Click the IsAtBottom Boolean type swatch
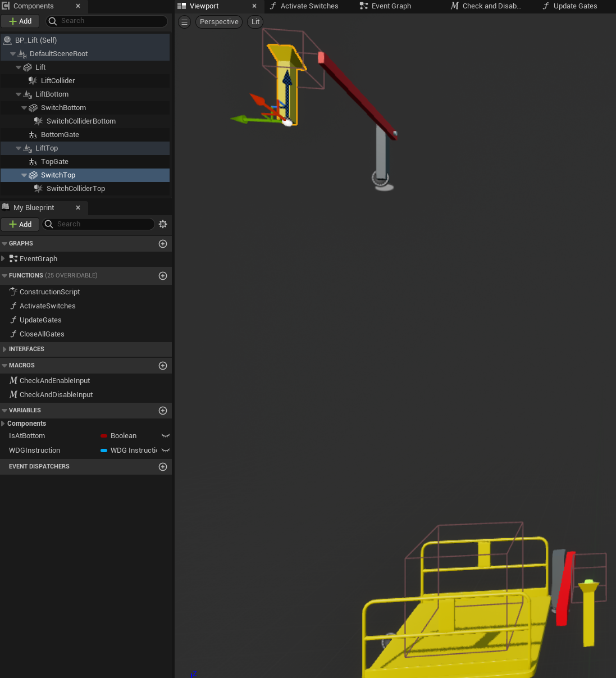 click(x=104, y=436)
